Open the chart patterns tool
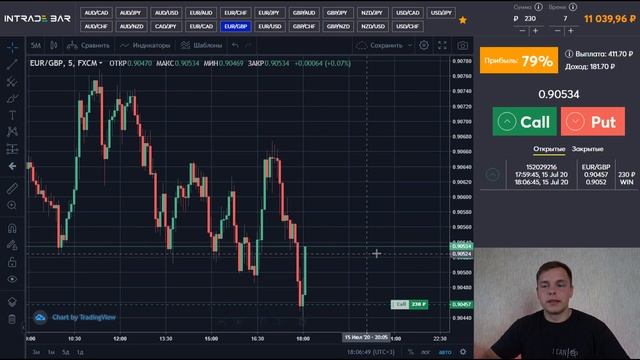The height and width of the screenshot is (360, 640). pos(12,132)
